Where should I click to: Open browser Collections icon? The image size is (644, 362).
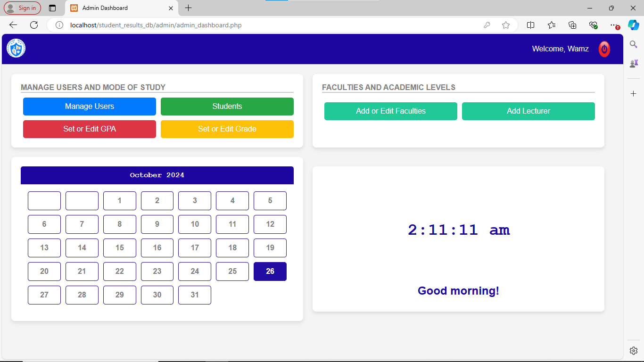coord(572,25)
